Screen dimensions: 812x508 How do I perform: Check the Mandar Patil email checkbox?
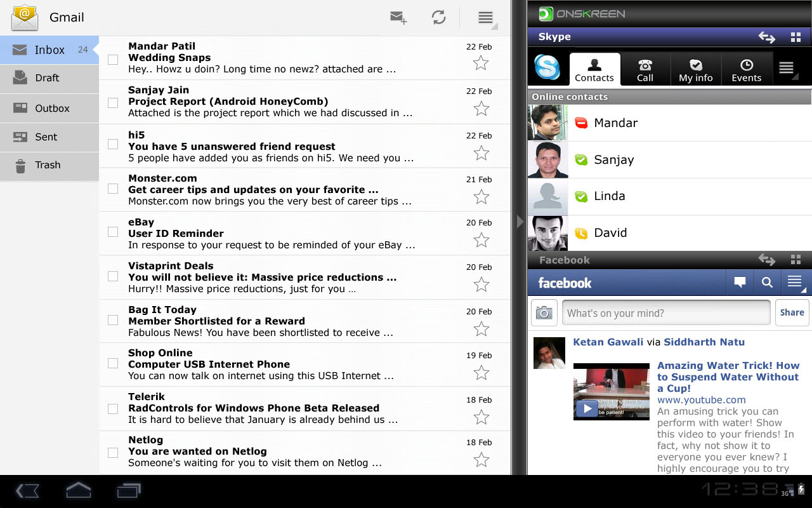click(113, 60)
